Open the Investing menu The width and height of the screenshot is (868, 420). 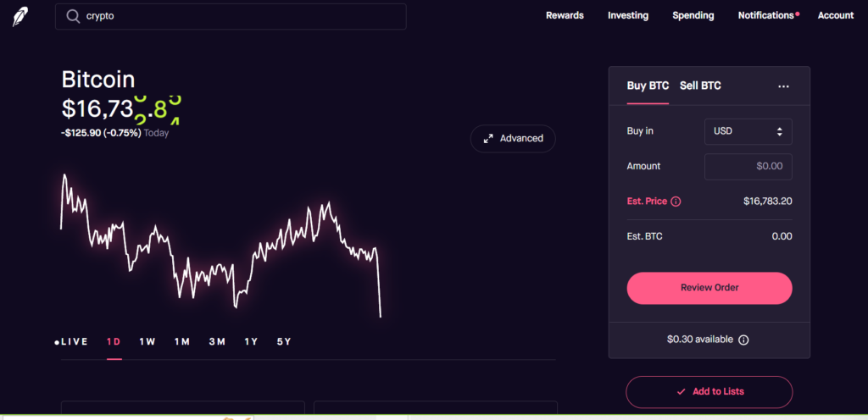tap(628, 15)
